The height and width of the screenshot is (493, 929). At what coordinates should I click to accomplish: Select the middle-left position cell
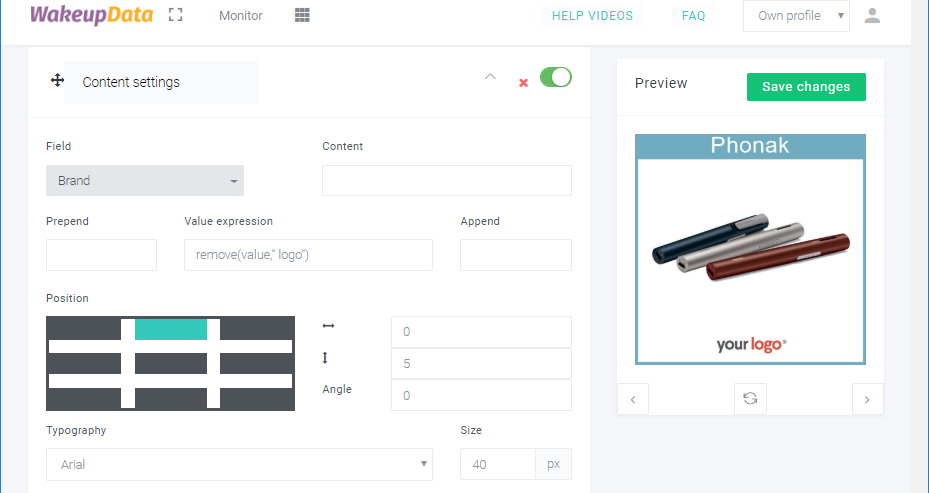[84, 363]
